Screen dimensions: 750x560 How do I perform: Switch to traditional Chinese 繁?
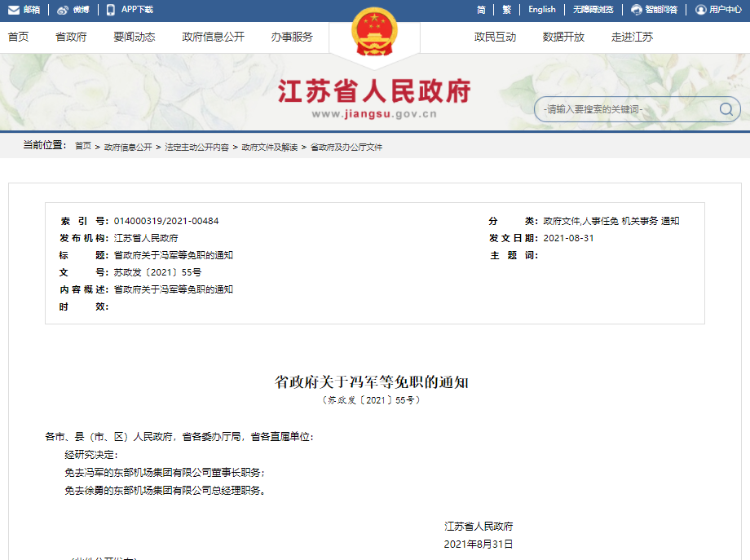pos(506,10)
